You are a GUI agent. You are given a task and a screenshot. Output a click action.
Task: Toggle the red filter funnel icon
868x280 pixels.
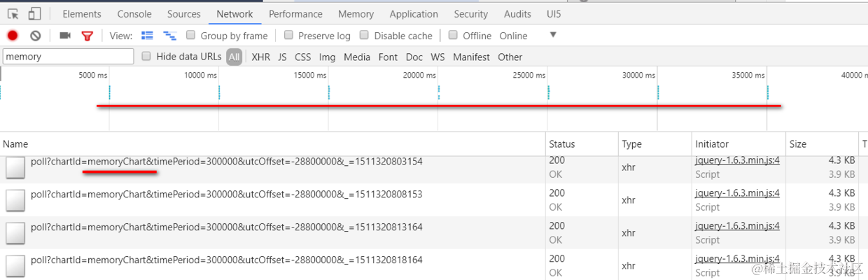pyautogui.click(x=87, y=36)
